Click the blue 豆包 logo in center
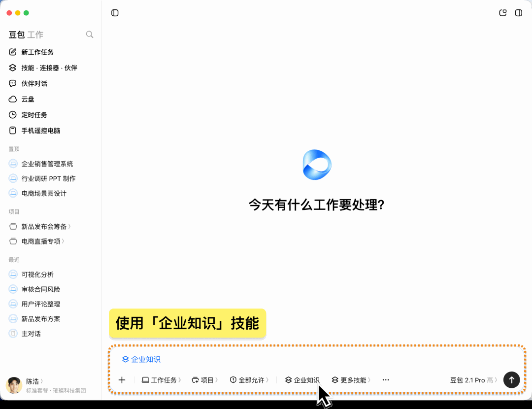The width and height of the screenshot is (532, 409). pos(317,165)
